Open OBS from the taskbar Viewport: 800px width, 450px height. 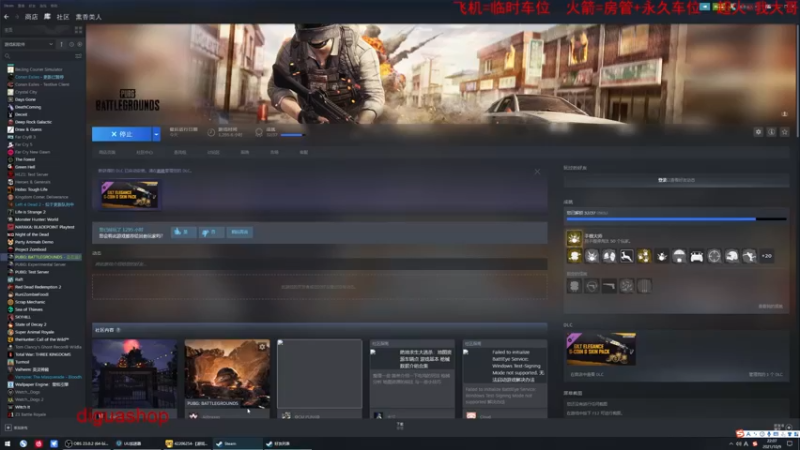click(87, 444)
